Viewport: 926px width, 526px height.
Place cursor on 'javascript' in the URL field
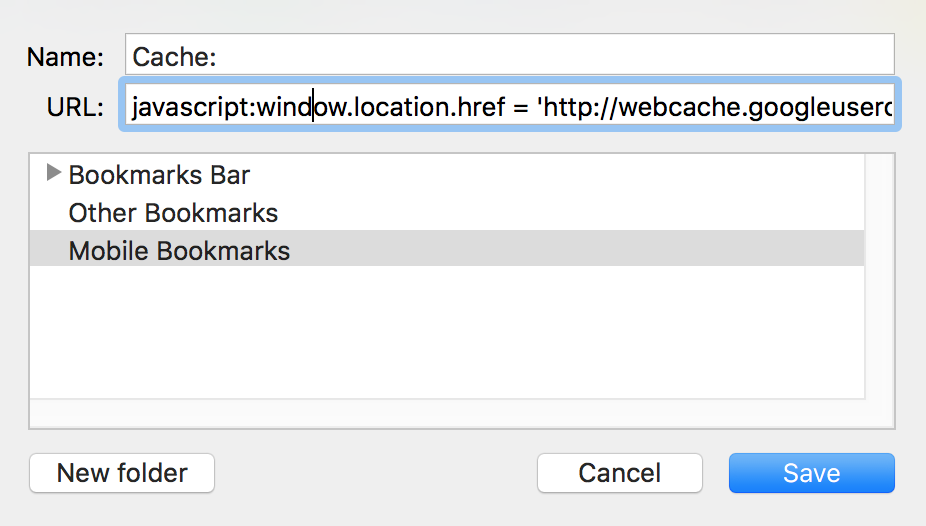pyautogui.click(x=191, y=107)
